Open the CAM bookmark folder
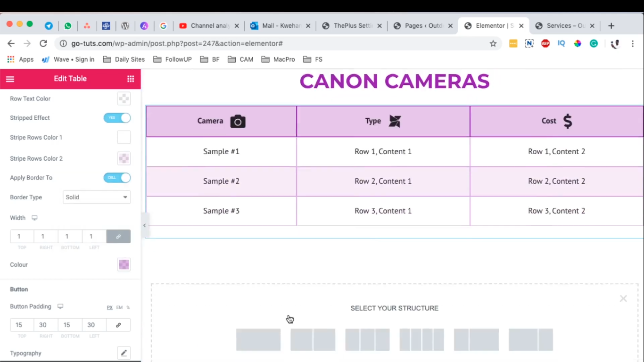Image resolution: width=644 pixels, height=362 pixels. pyautogui.click(x=240, y=59)
